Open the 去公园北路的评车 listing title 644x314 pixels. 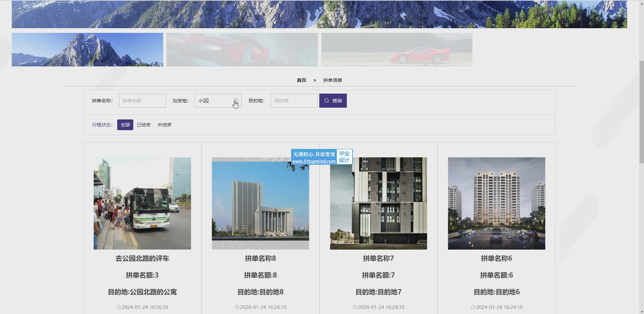pyautogui.click(x=142, y=258)
